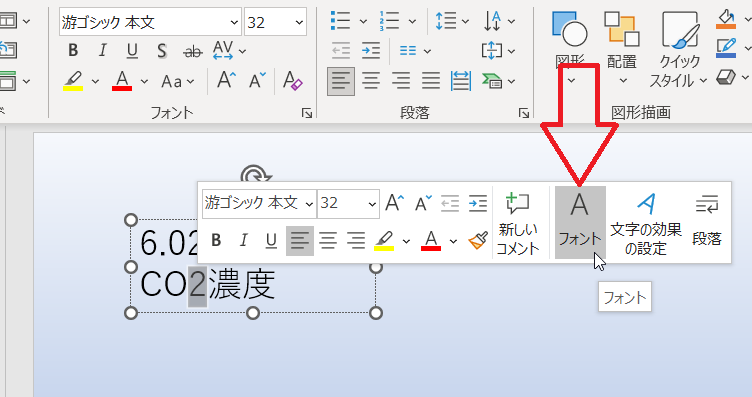Open Align Text vertical alignment menu
Image resolution: width=752 pixels, height=397 pixels.
click(498, 50)
